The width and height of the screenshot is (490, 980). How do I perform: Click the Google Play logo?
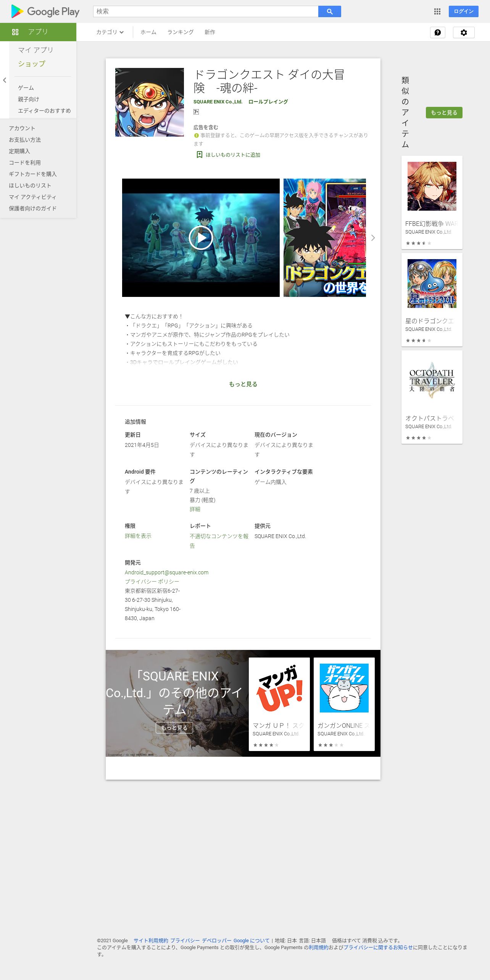pyautogui.click(x=45, y=11)
